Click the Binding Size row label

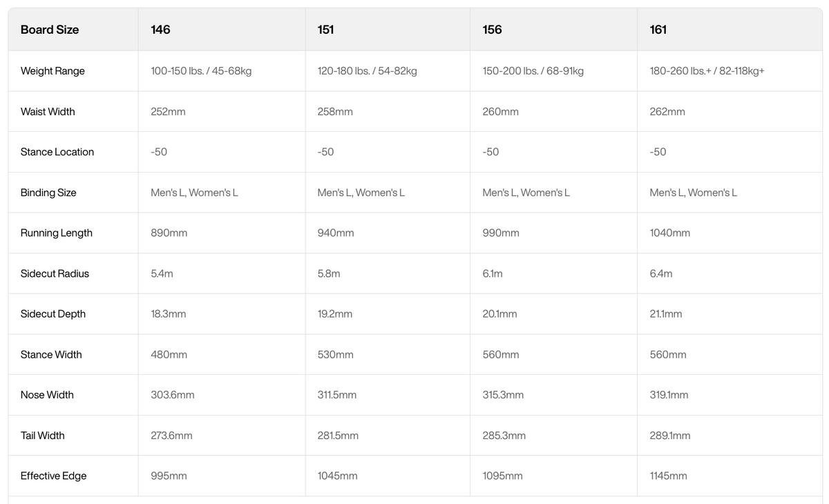[x=48, y=193]
